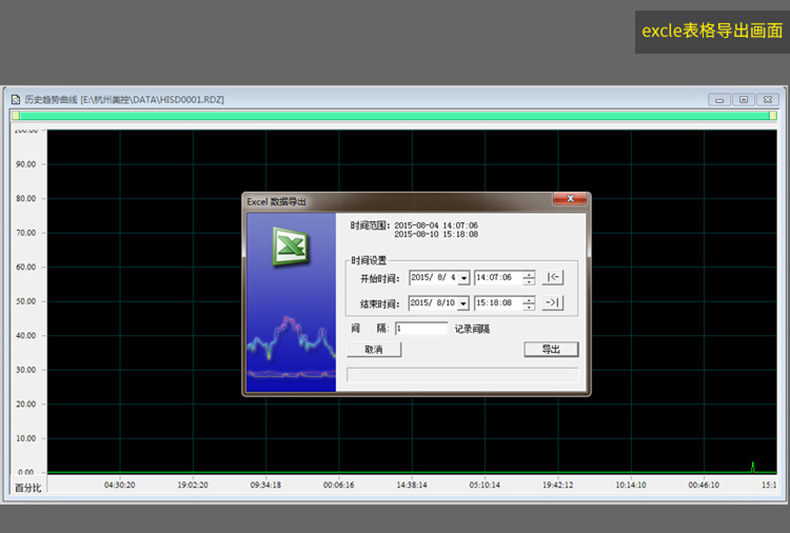
Task: Decrement the start time spinner down arrow
Action: click(529, 281)
